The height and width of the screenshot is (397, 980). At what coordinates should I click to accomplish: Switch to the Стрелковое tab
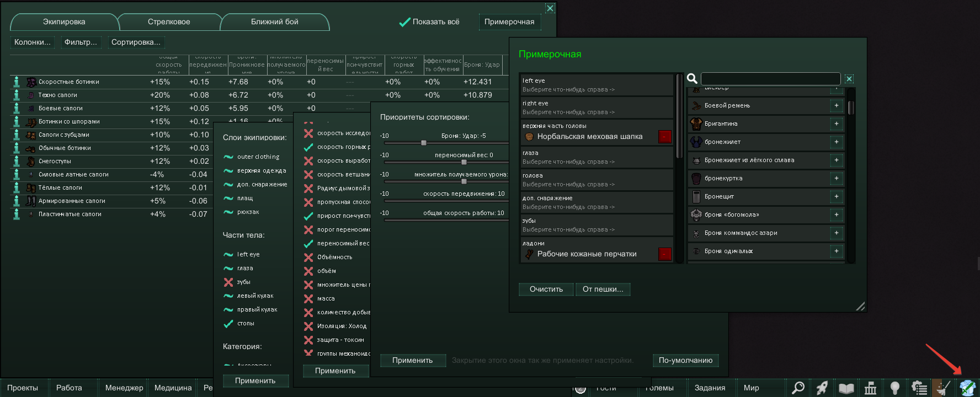point(169,22)
